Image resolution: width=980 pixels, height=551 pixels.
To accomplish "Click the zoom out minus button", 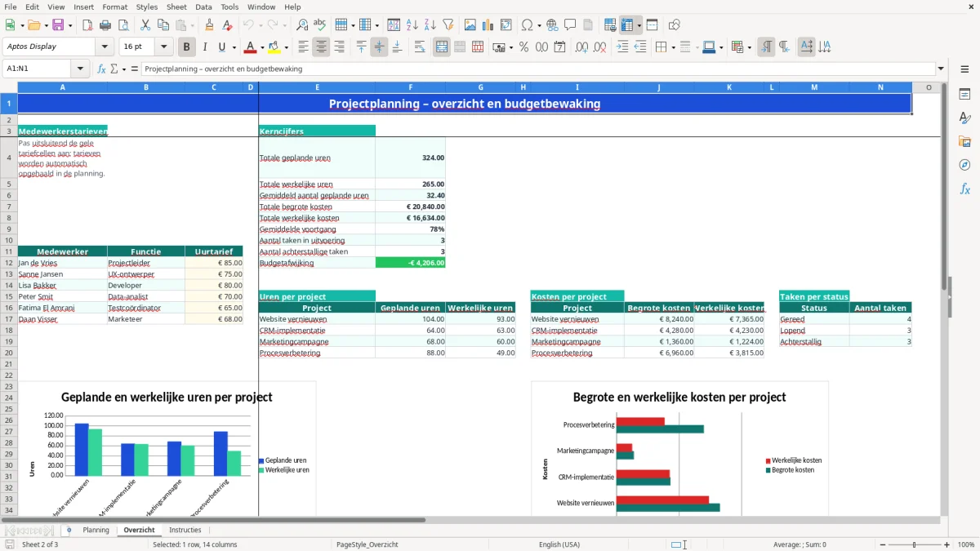I will pyautogui.click(x=881, y=544).
